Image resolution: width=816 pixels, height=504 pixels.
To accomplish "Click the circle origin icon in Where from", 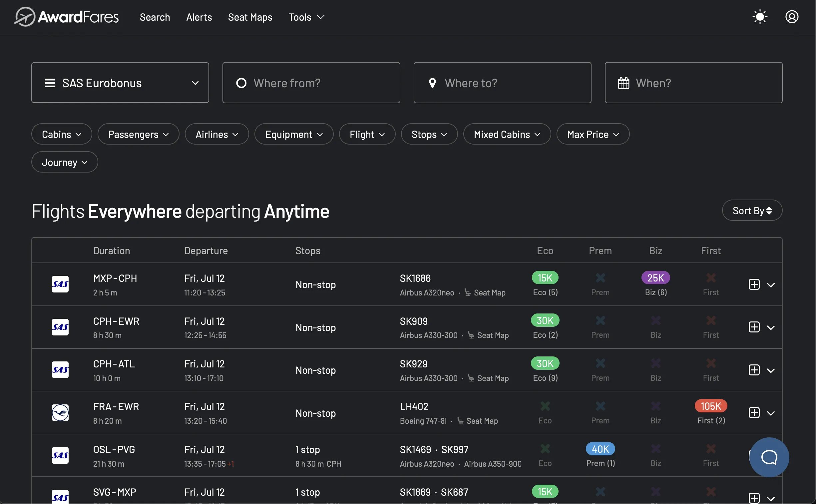I will tap(241, 83).
